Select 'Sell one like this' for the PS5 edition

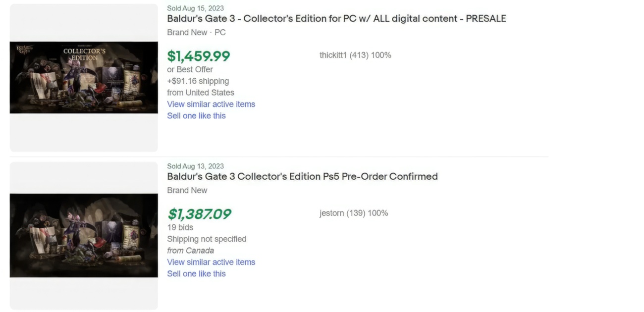[196, 273]
